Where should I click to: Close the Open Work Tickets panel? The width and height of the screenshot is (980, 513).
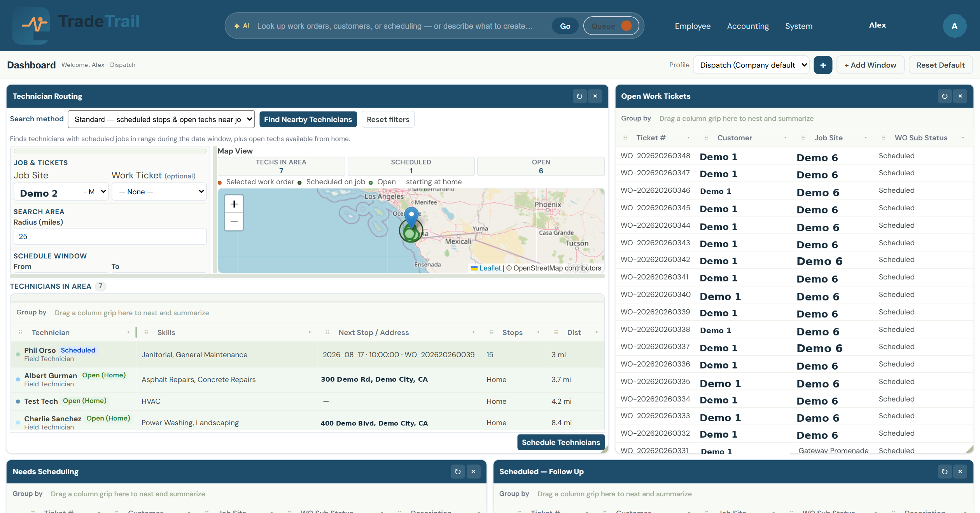click(960, 96)
